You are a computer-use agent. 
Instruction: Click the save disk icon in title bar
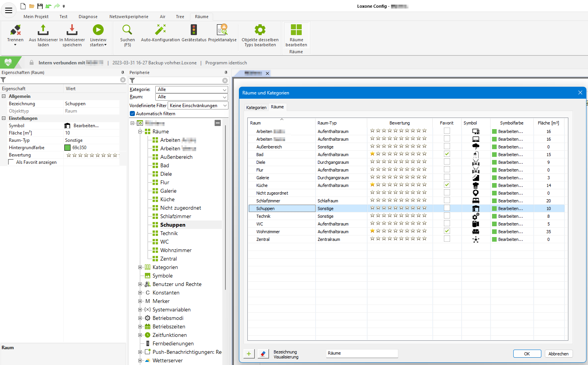coord(40,6)
